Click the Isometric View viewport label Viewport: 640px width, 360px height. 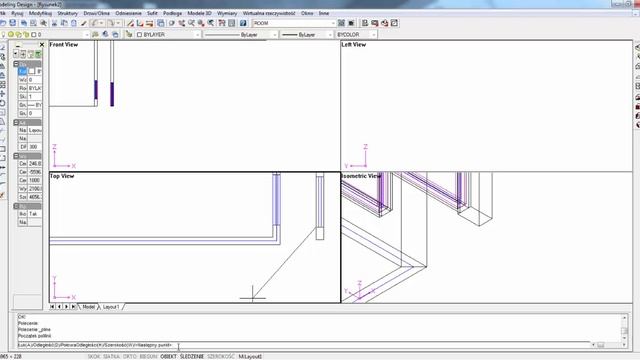(361, 176)
